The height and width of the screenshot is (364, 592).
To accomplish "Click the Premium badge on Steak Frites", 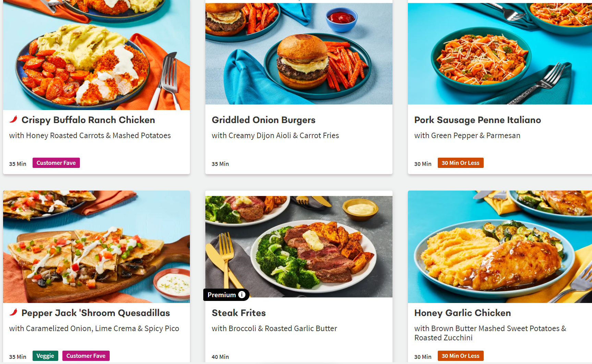I will tap(226, 295).
